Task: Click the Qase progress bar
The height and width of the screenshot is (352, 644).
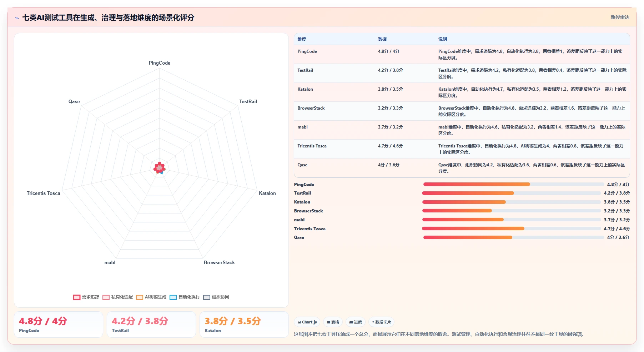Action: (x=513, y=237)
